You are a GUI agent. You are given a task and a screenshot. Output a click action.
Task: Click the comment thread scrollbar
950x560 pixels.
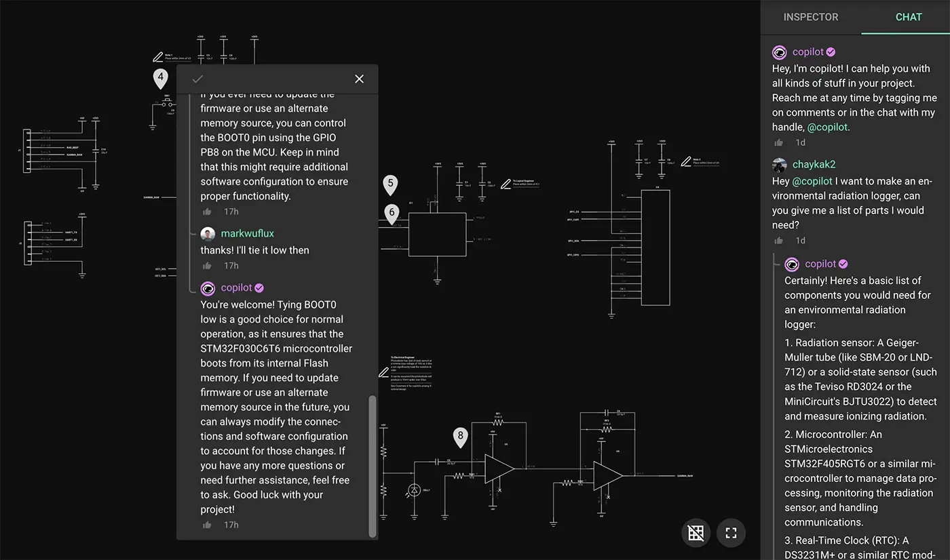coord(372,464)
